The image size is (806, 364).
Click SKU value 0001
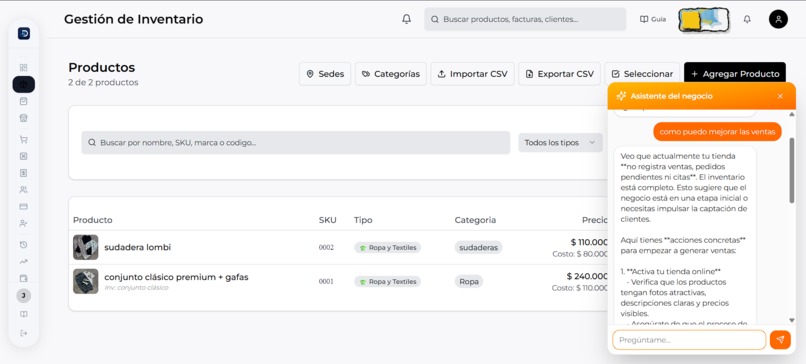(326, 281)
